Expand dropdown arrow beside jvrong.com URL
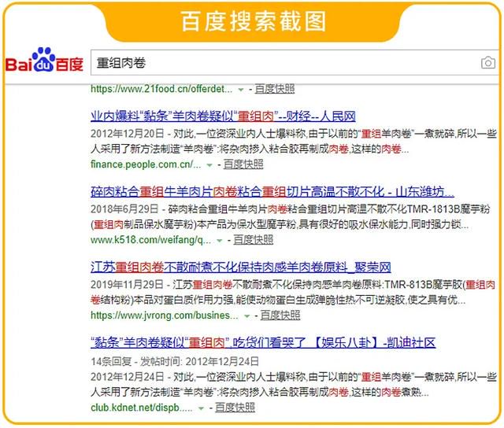504x428 pixels. (246, 316)
